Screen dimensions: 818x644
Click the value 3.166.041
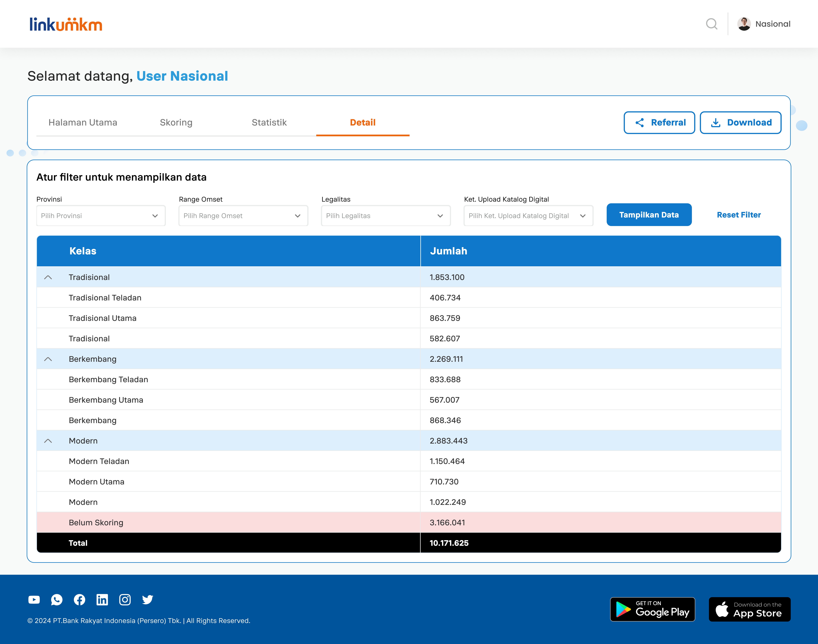[x=447, y=523]
